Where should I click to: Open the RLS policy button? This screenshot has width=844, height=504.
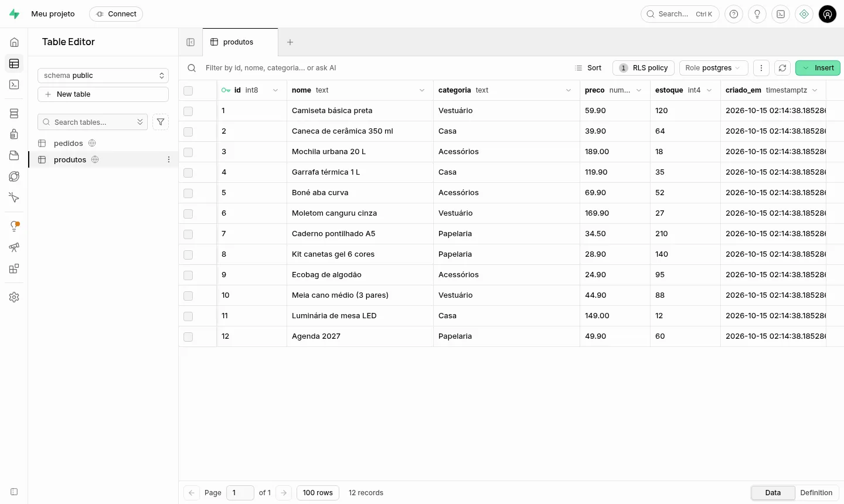pyautogui.click(x=644, y=68)
